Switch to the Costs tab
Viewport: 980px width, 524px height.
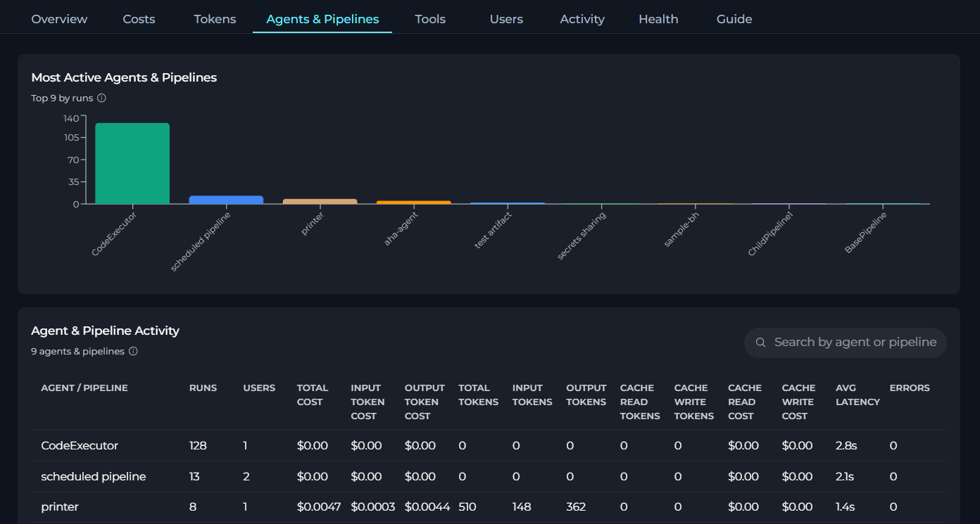[x=139, y=19]
